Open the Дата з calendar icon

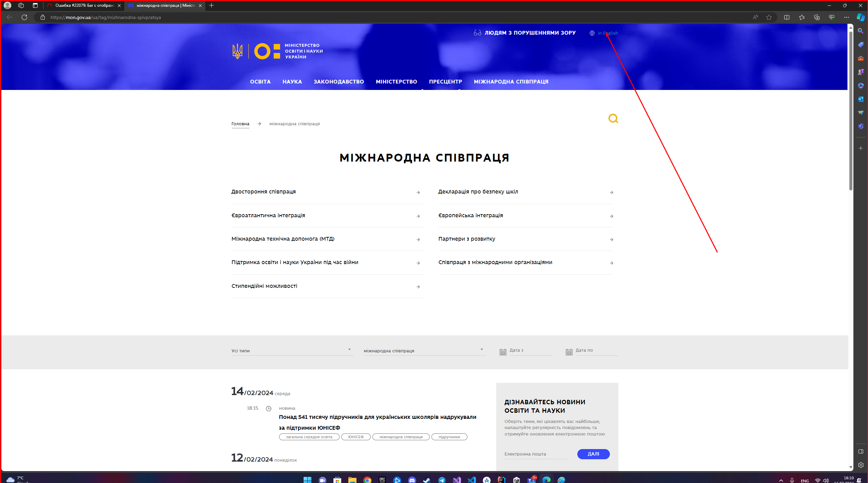[x=503, y=352]
